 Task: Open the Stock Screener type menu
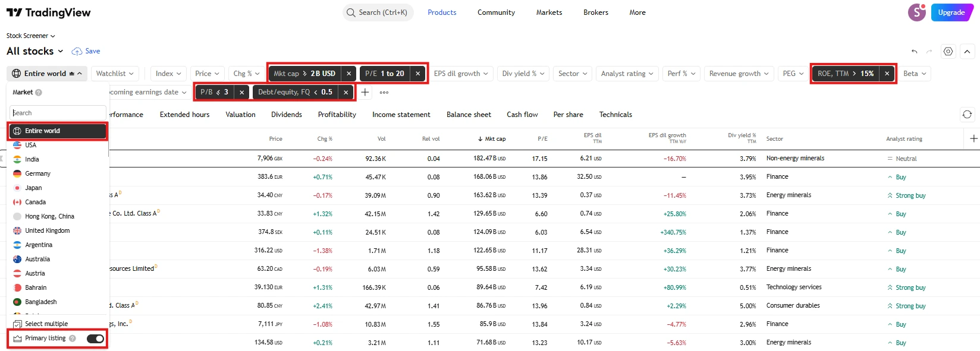tap(31, 36)
